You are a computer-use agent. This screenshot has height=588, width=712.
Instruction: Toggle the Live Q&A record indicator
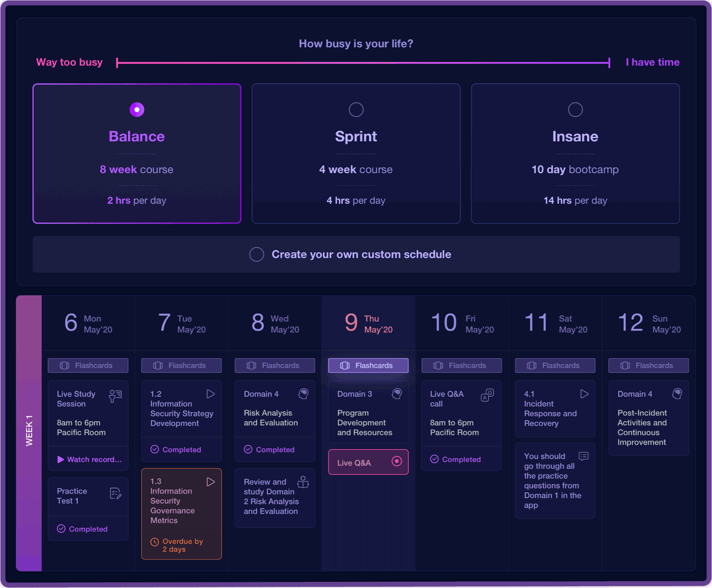[x=397, y=461]
